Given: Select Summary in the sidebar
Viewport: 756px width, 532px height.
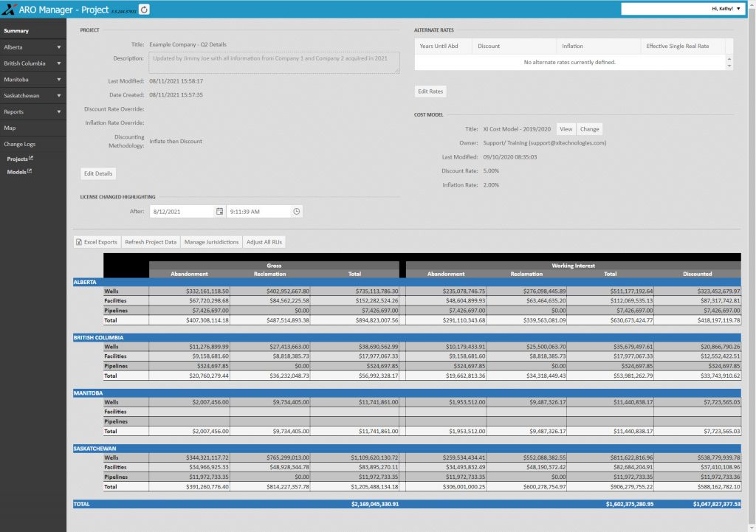Looking at the screenshot, I should 32,31.
